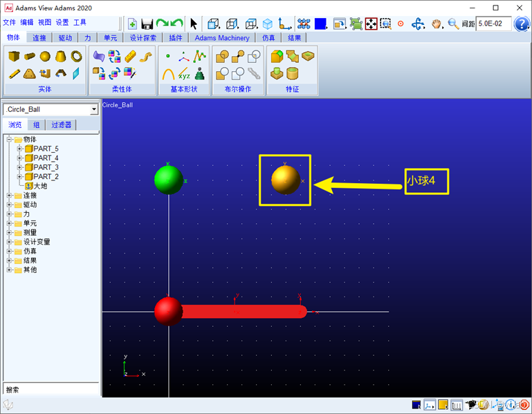The image size is (532, 414).
Task: Expand the 设计变量 folder node
Action: [x=9, y=242]
